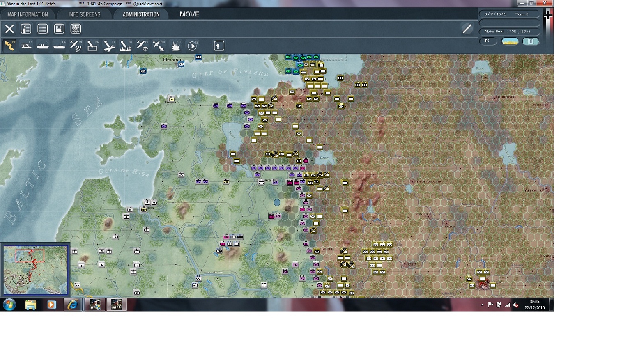644x362 pixels.
Task: Select Naval Transport mode (F3) ship icon
Action: click(42, 46)
